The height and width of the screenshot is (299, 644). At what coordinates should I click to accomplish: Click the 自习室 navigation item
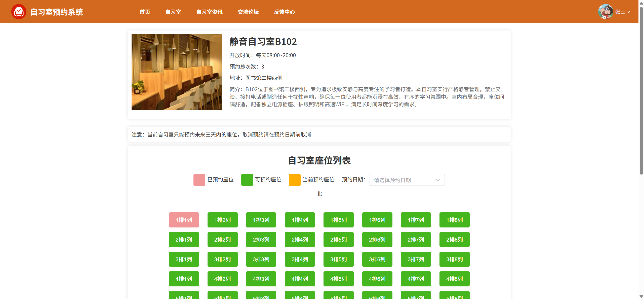pos(173,12)
